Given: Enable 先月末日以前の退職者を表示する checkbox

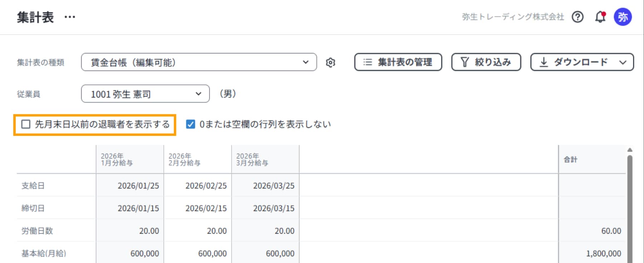Looking at the screenshot, I should (x=26, y=124).
